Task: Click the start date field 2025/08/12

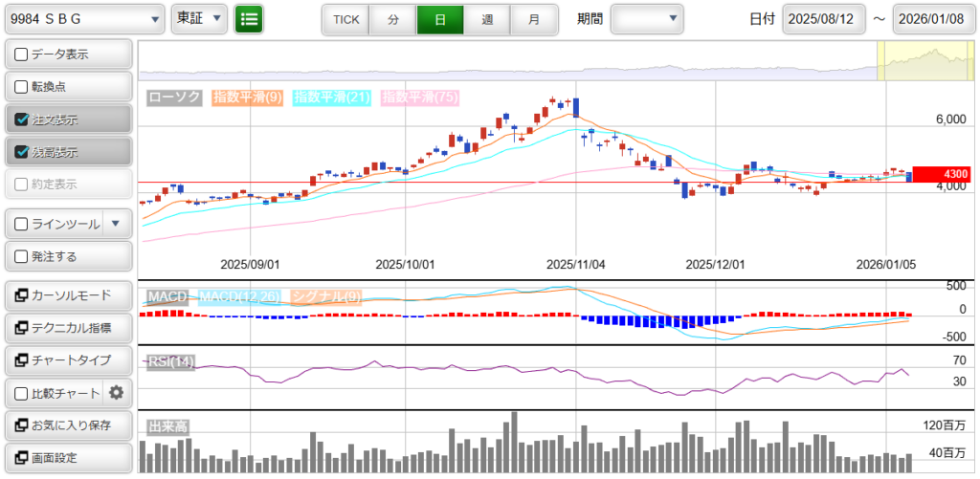Action: coord(823,19)
